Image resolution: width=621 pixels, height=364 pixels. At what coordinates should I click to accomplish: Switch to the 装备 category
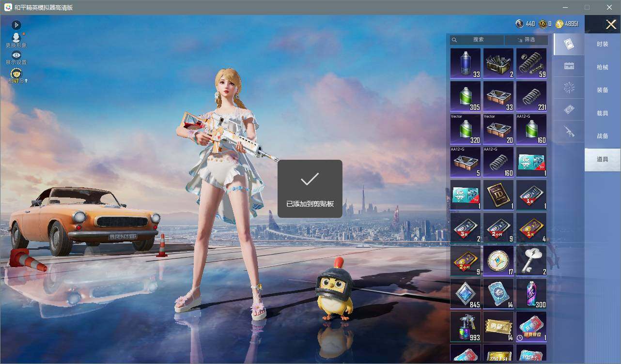(x=603, y=90)
